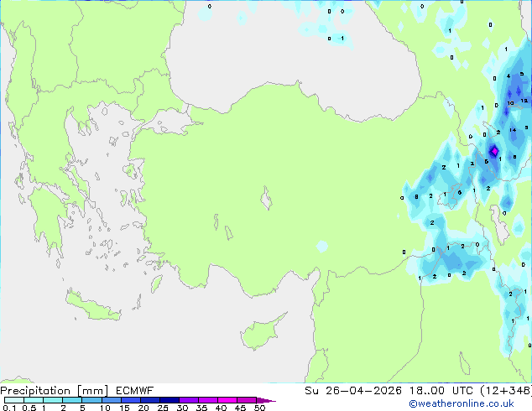Click the 10–15 mm legend color swatch
This screenshot has height=411, width=532.
pos(111,400)
